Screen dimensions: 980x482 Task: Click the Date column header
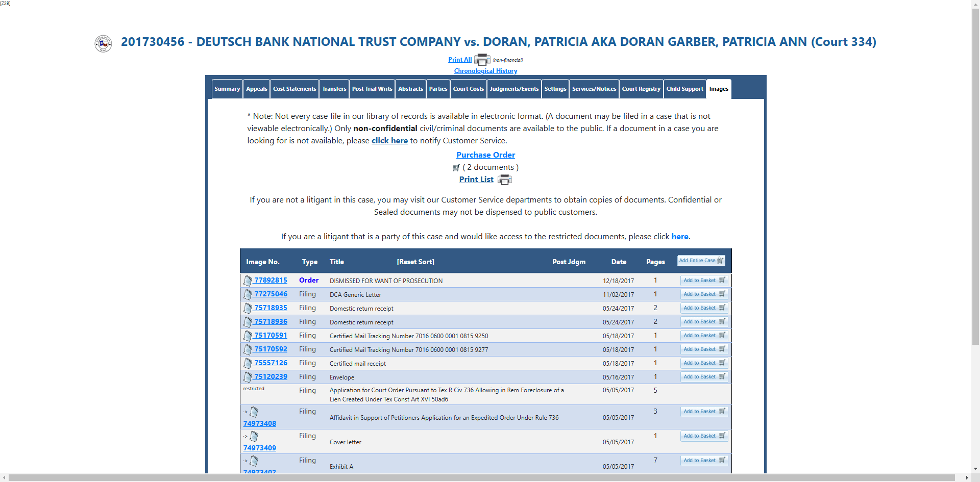[x=619, y=262]
